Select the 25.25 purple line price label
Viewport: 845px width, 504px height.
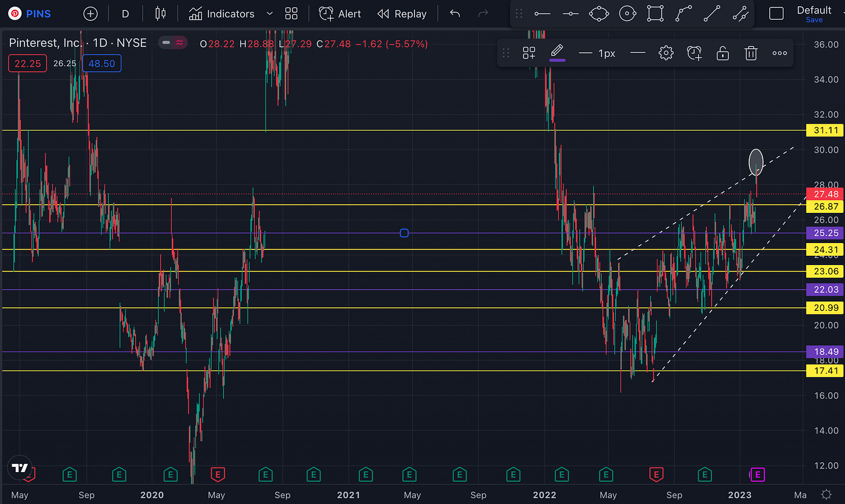(825, 233)
